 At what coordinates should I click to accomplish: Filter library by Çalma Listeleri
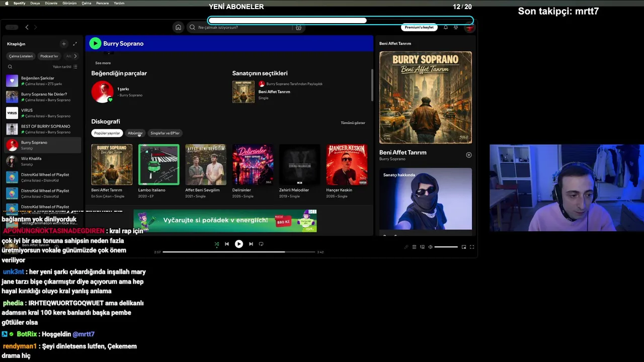tap(21, 56)
